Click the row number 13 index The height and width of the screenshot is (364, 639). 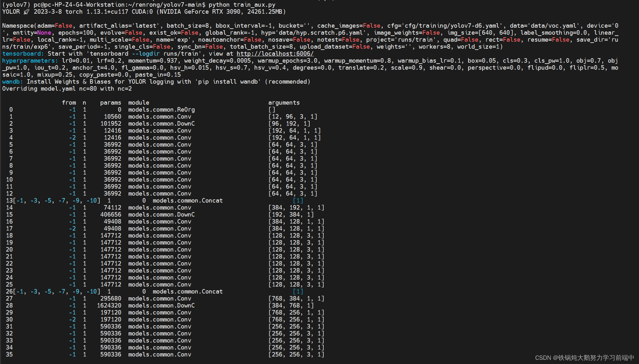pyautogui.click(x=9, y=201)
